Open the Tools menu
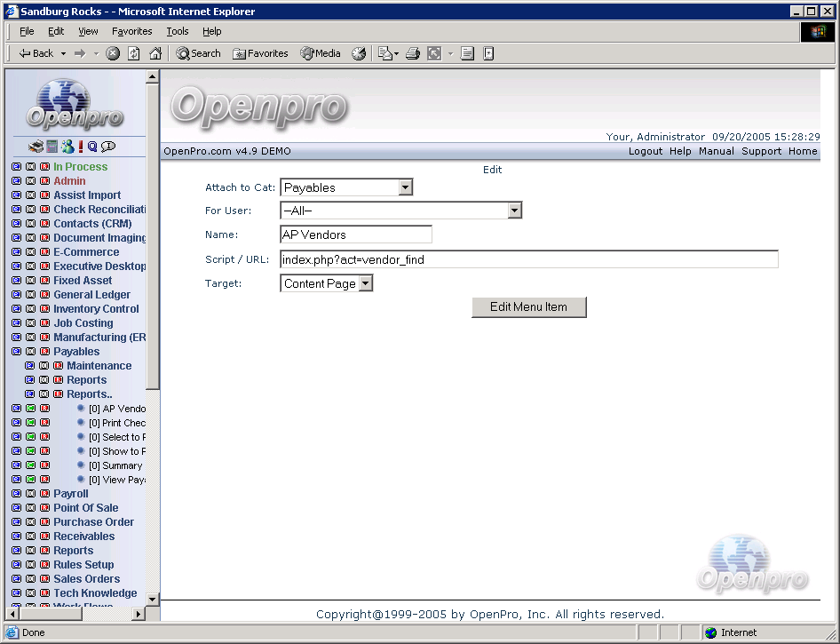This screenshot has height=644, width=840. pyautogui.click(x=178, y=31)
